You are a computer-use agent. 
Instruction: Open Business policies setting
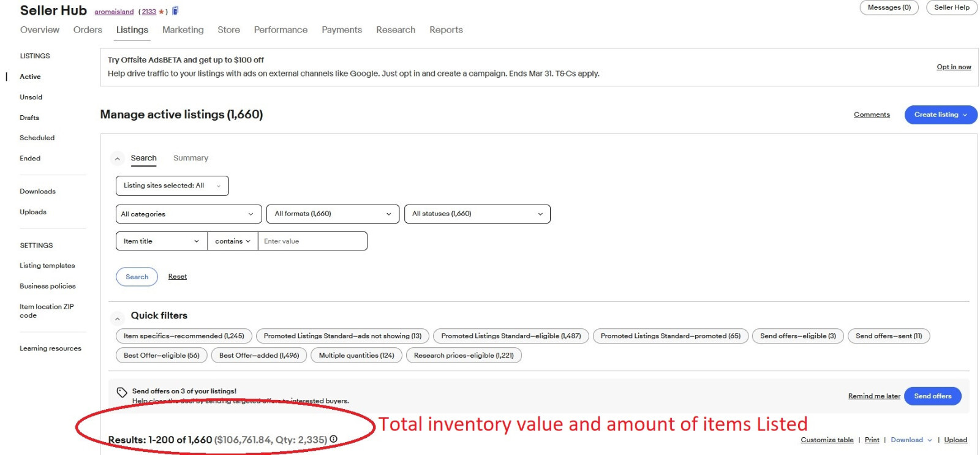point(48,286)
